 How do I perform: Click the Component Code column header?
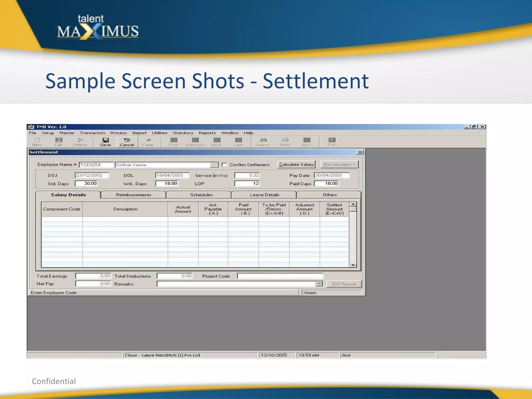tap(62, 209)
